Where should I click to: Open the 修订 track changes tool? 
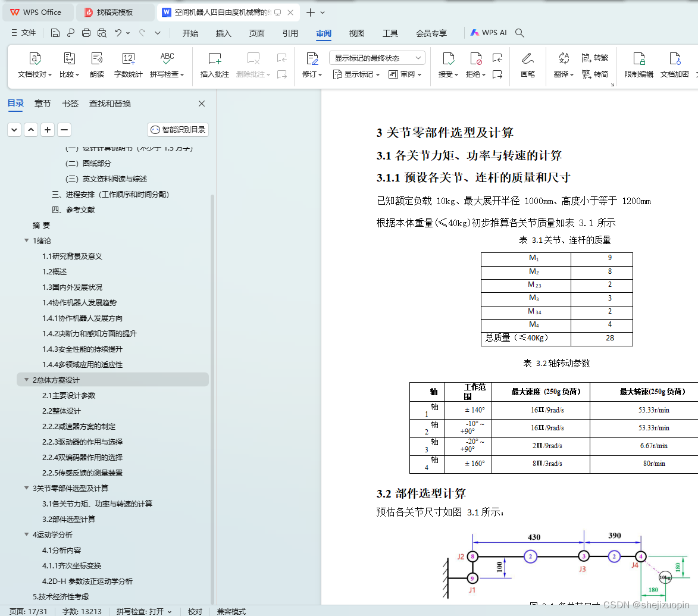coord(312,65)
